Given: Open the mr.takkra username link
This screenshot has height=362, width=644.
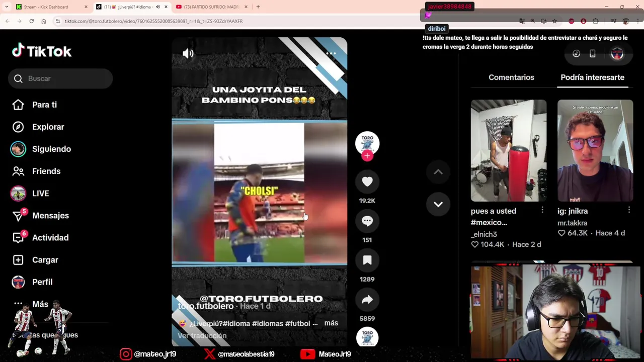Looking at the screenshot, I should click(x=572, y=223).
